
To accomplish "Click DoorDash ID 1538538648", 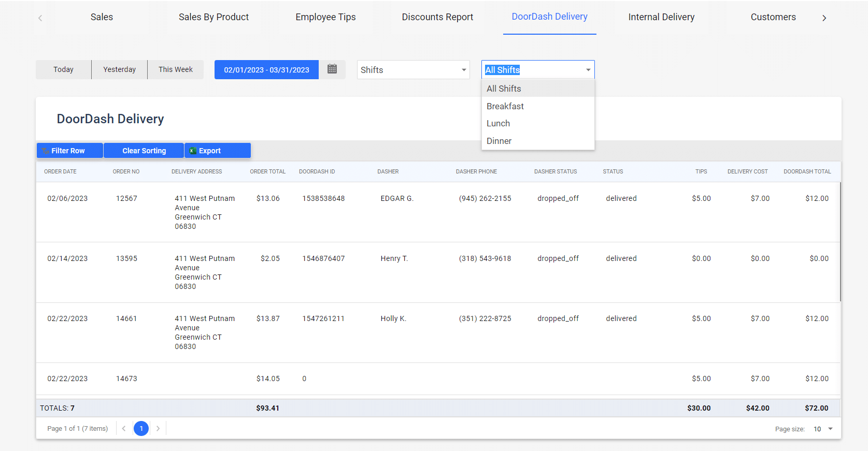I will 323,198.
